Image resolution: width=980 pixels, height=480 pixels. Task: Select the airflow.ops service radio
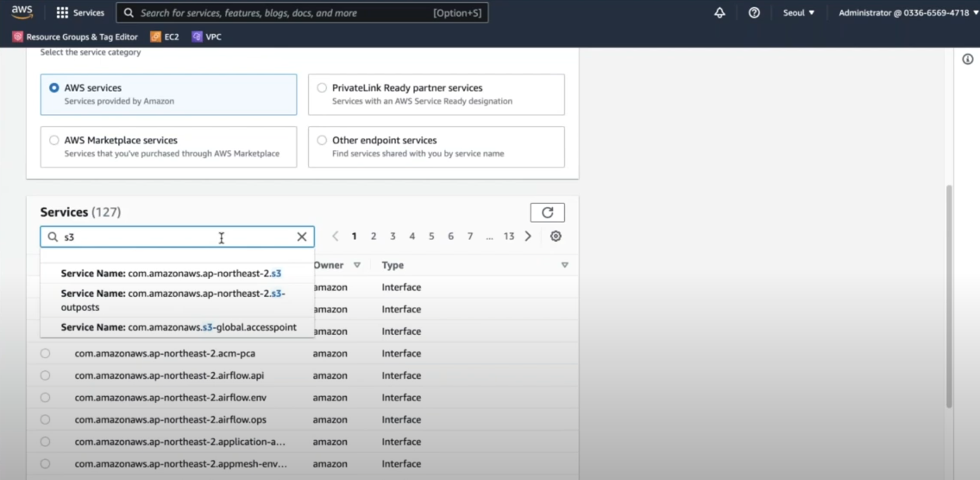[x=45, y=420]
